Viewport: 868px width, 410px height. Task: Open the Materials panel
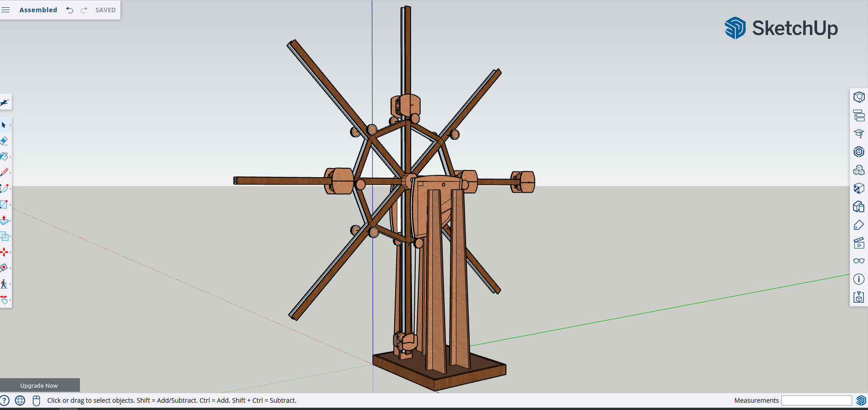point(858,188)
